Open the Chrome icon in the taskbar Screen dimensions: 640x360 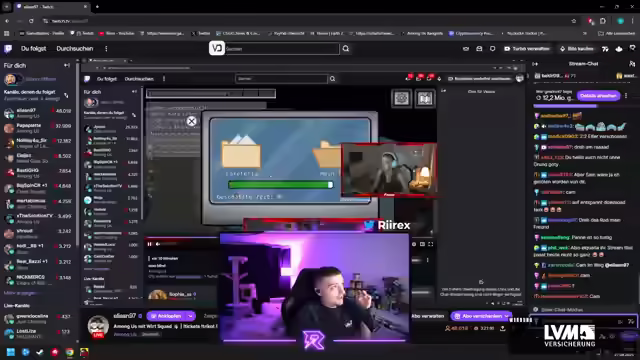coord(69,352)
